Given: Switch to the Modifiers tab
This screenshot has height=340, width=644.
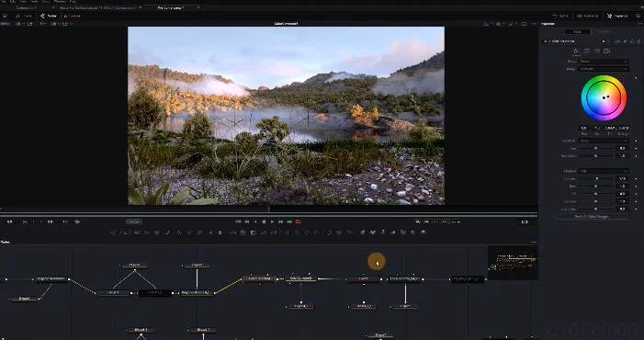Looking at the screenshot, I should 604,31.
